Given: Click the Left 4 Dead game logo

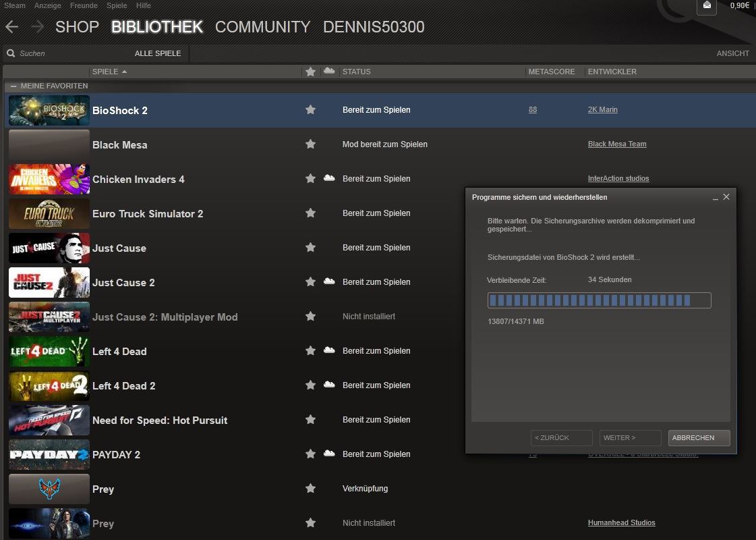Looking at the screenshot, I should pyautogui.click(x=49, y=351).
